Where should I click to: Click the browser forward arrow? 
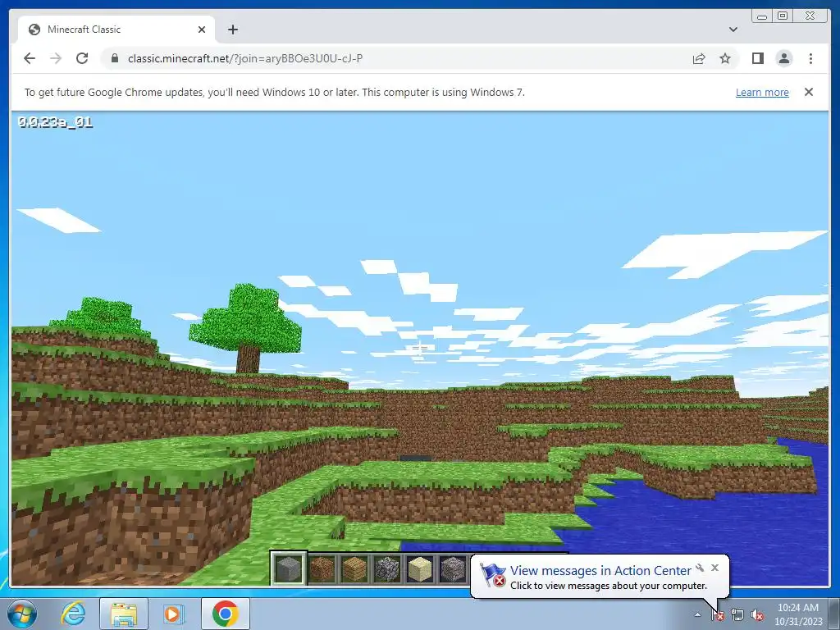coord(56,58)
